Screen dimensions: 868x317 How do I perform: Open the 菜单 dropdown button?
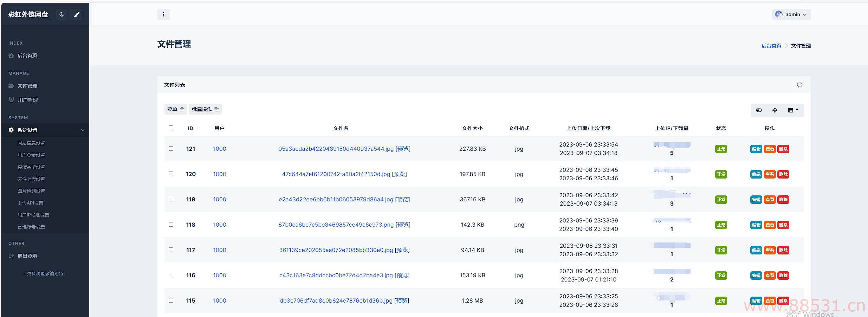pyautogui.click(x=176, y=109)
